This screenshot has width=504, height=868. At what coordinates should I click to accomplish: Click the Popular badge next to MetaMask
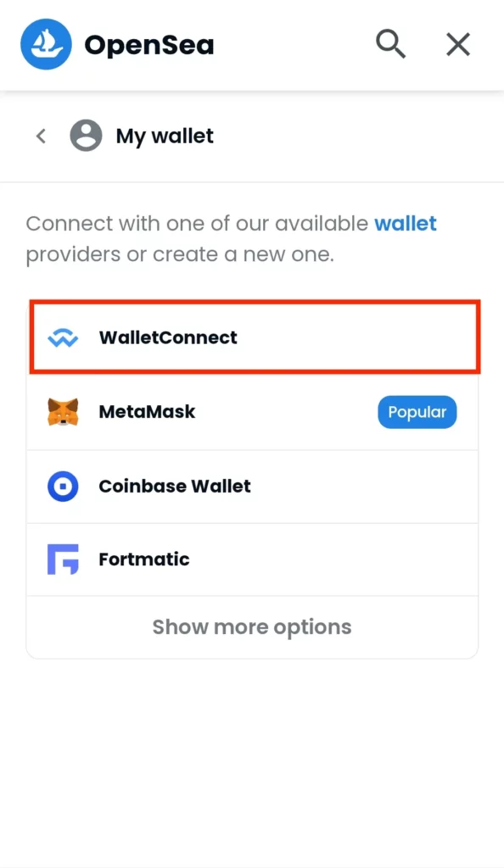pos(417,412)
